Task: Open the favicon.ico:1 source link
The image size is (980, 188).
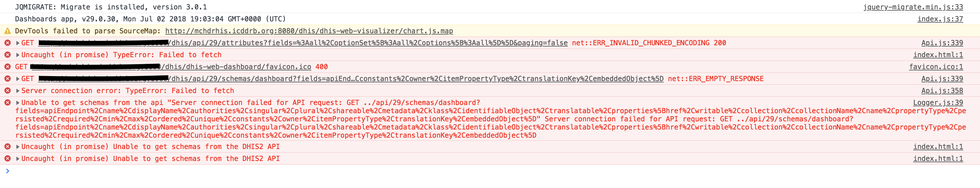Action: pos(936,67)
